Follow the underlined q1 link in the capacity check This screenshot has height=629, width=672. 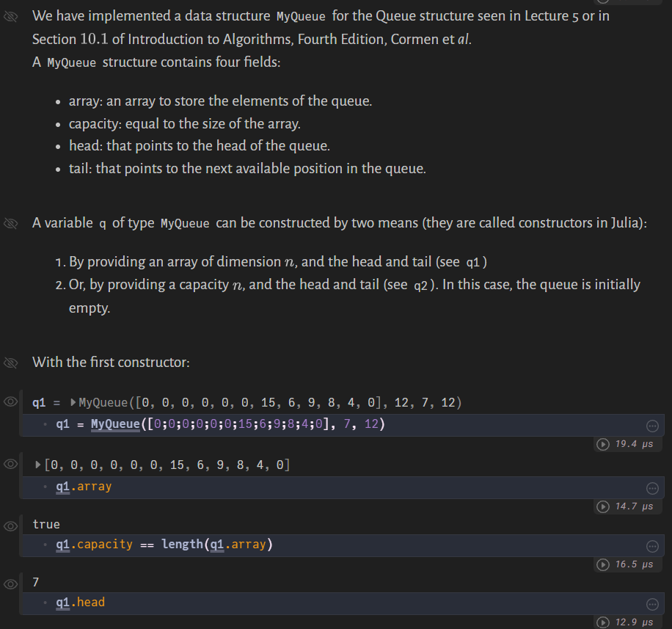(x=61, y=545)
